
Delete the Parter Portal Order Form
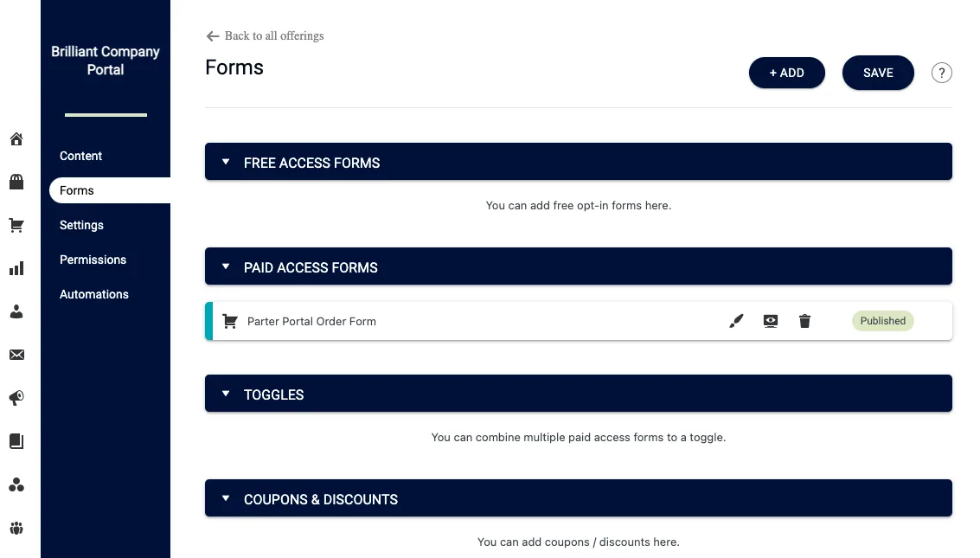804,321
